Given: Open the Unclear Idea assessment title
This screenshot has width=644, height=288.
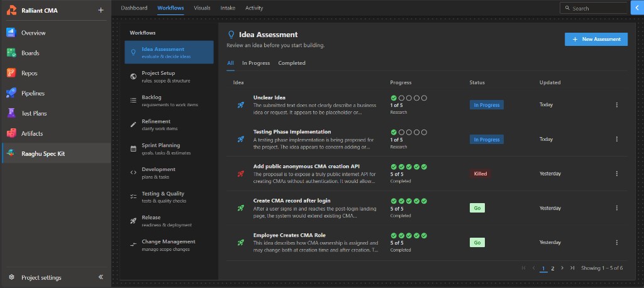Looking at the screenshot, I should [269, 97].
